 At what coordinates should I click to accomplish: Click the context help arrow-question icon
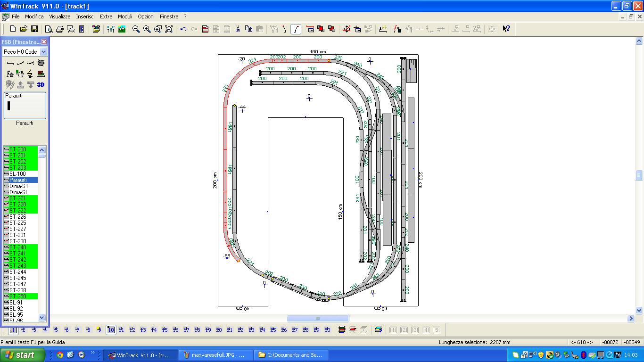[x=506, y=29]
